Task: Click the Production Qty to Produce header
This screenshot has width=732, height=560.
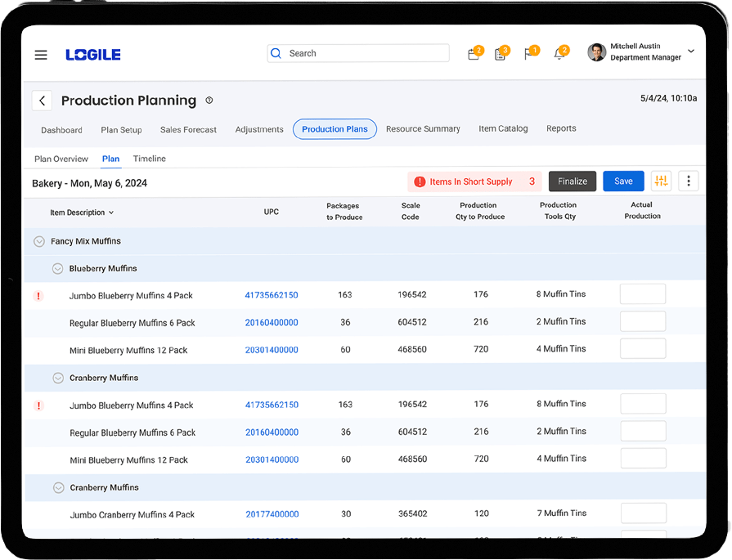Action: pyautogui.click(x=480, y=211)
